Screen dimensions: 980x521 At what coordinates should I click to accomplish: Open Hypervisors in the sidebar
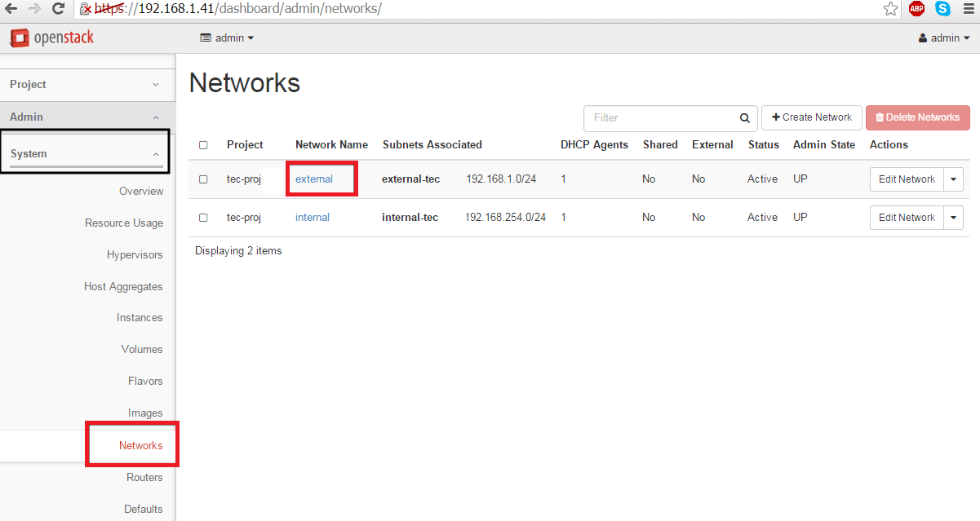click(x=135, y=255)
